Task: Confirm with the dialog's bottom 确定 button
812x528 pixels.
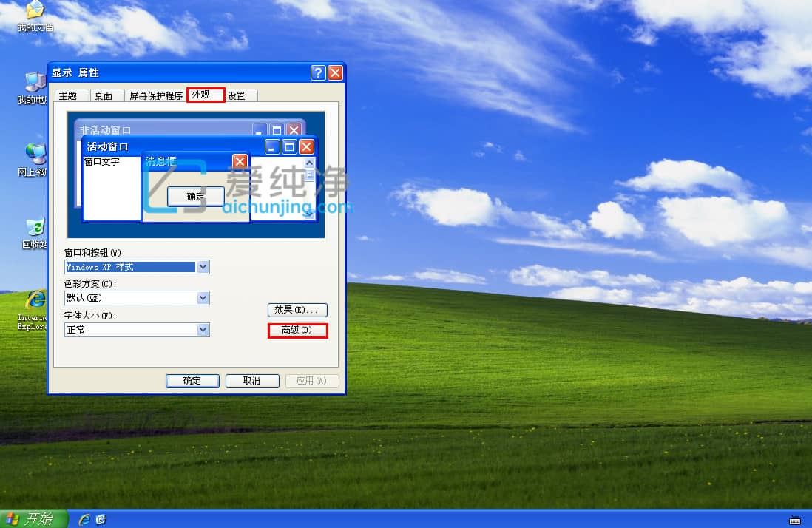Action: [192, 381]
